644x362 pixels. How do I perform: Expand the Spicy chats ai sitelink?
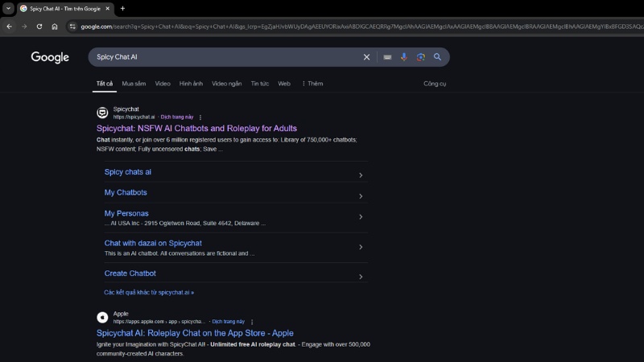(360, 175)
